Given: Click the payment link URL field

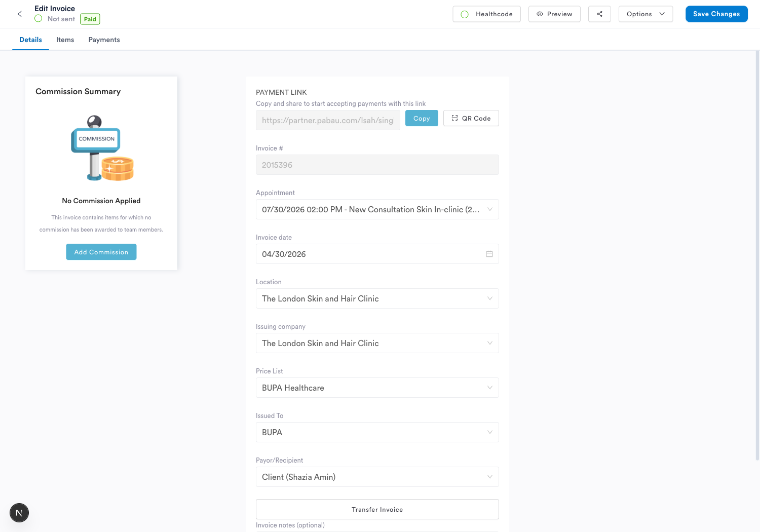Looking at the screenshot, I should (328, 120).
